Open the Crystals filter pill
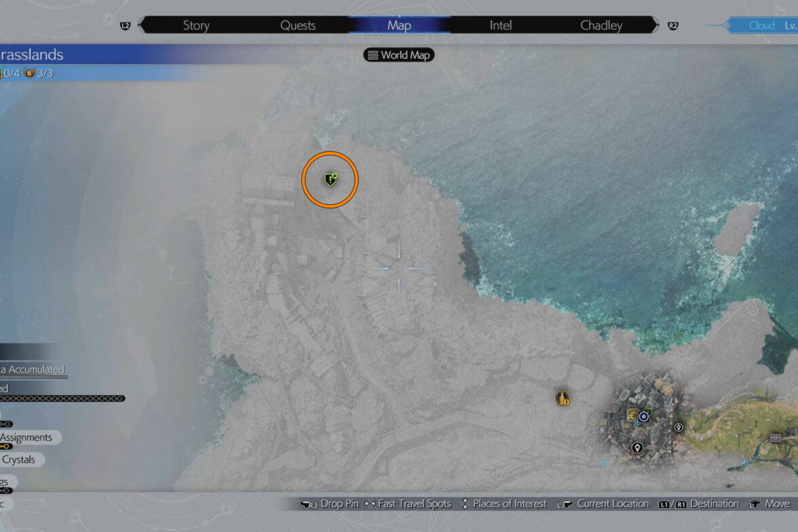 22,459
